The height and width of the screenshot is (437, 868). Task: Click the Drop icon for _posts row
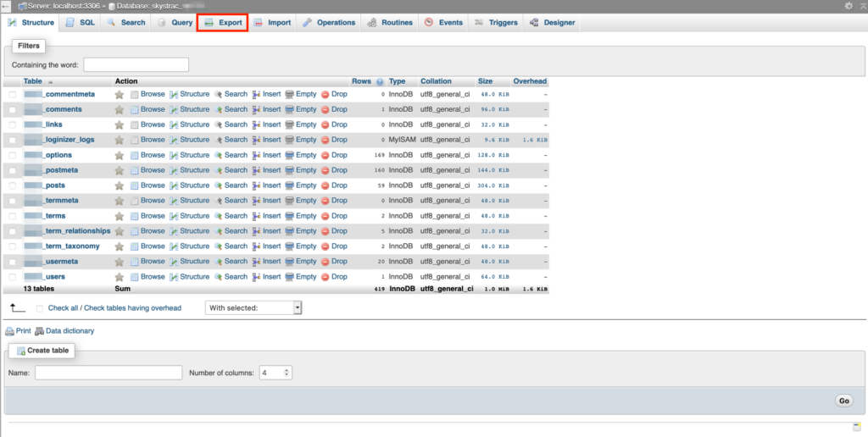(325, 185)
